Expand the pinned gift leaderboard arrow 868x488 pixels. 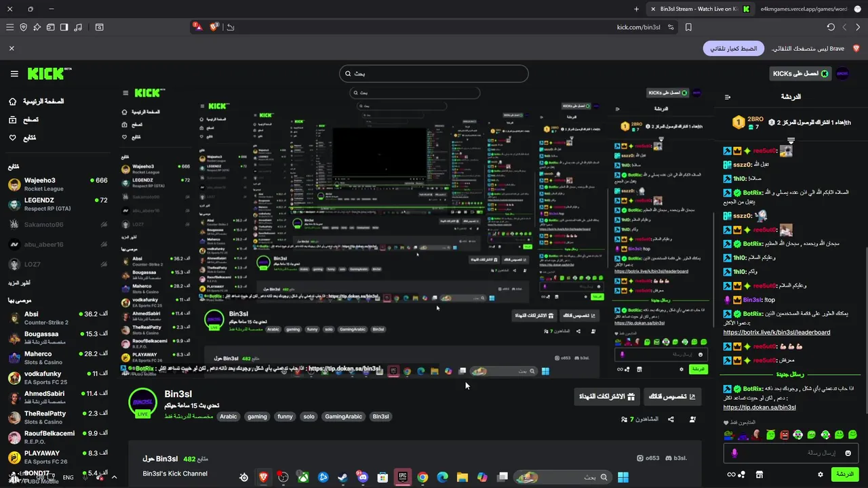[791, 140]
